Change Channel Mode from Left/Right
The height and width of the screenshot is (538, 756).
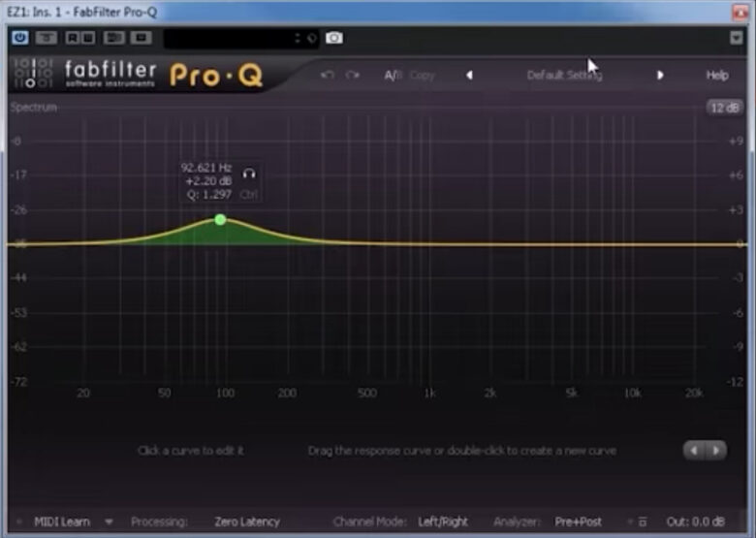[x=443, y=522]
